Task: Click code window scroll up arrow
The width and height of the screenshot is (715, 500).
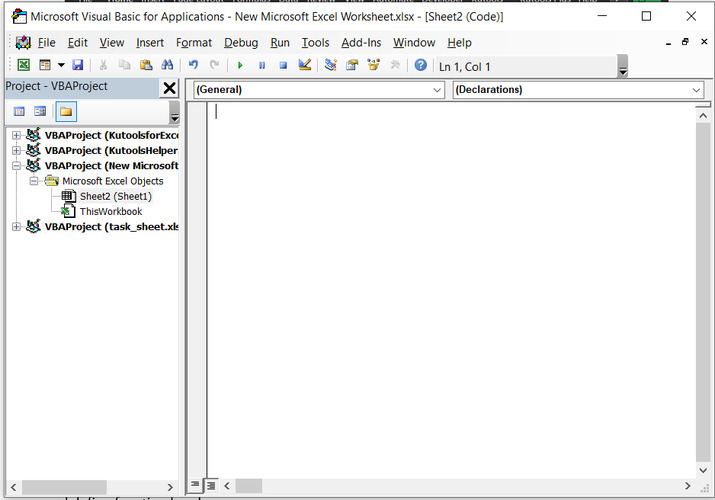Action: (x=703, y=116)
